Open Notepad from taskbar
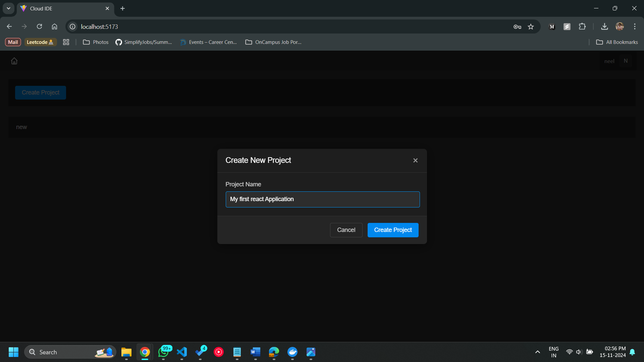Viewport: 644px width, 362px height. (237, 352)
